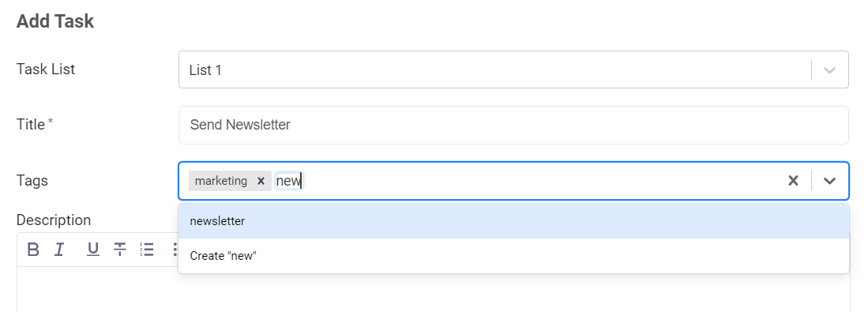Click the Tags input after "new"
Viewport: 868px width, 312px height.
[543, 181]
